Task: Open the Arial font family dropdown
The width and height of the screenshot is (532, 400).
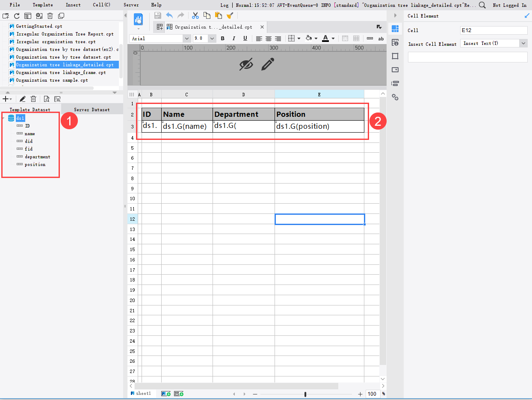Action: (x=187, y=38)
